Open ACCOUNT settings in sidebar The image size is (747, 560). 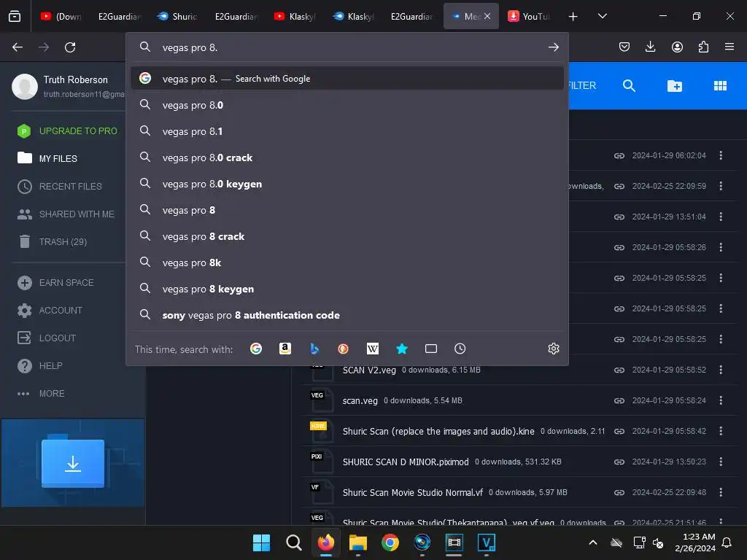(x=61, y=311)
